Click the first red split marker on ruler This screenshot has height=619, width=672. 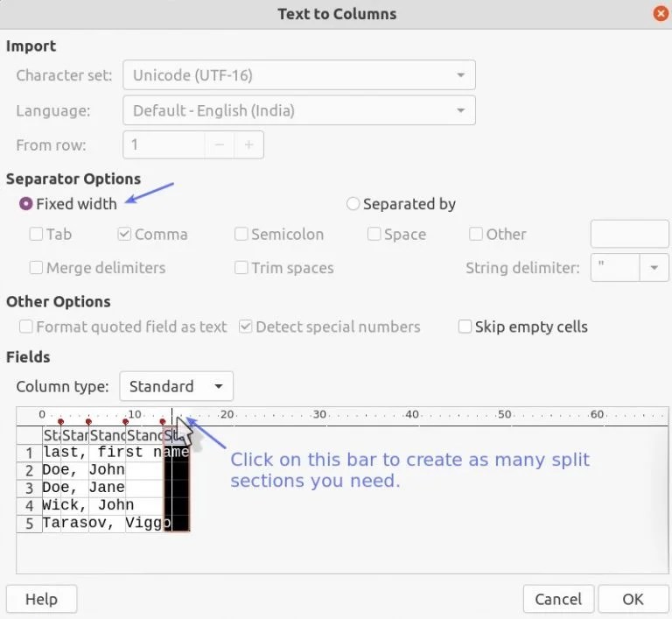[x=60, y=422]
